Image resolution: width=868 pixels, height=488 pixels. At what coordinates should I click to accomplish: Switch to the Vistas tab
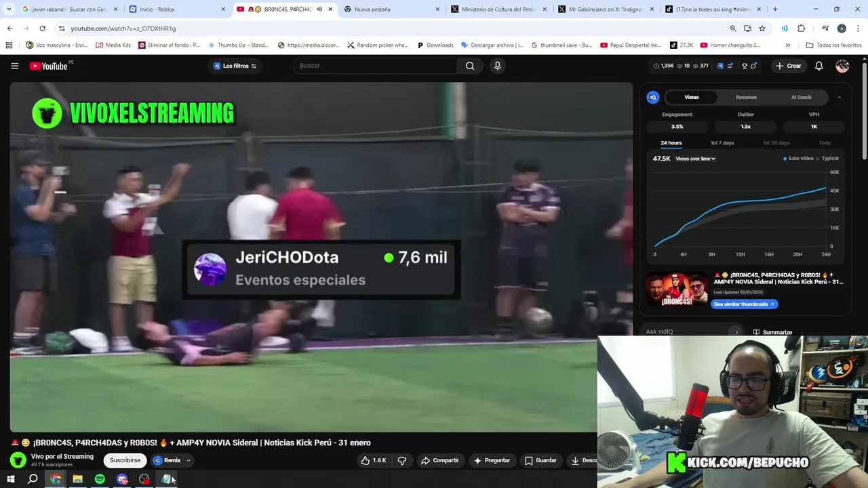point(691,97)
